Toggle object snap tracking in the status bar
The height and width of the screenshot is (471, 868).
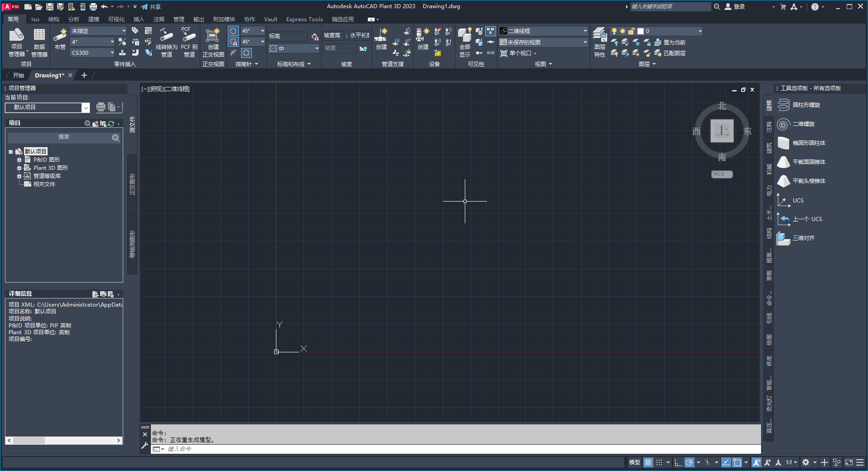726,462
